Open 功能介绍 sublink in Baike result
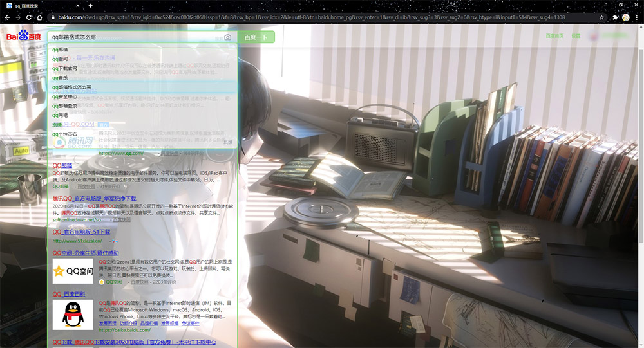Viewport: 644px width, 348px height. click(x=128, y=324)
